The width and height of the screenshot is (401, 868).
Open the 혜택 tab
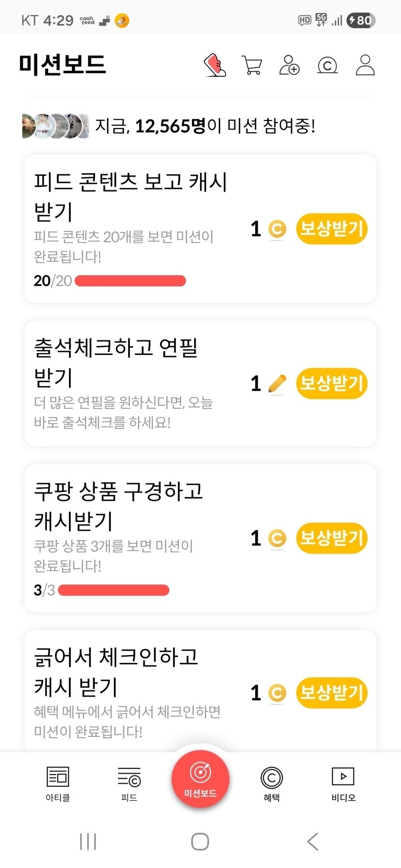(272, 784)
